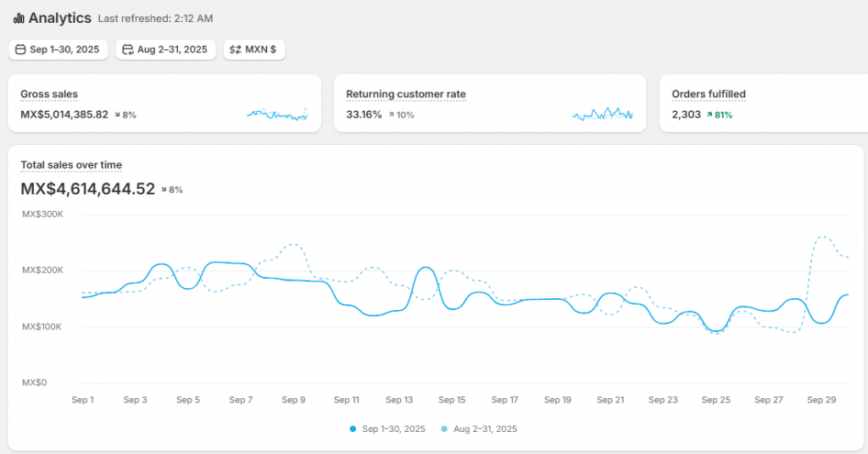Screen dimensions: 868x454
Task: Click the MX$4,614,644.52 total sales amount
Action: pyautogui.click(x=88, y=189)
